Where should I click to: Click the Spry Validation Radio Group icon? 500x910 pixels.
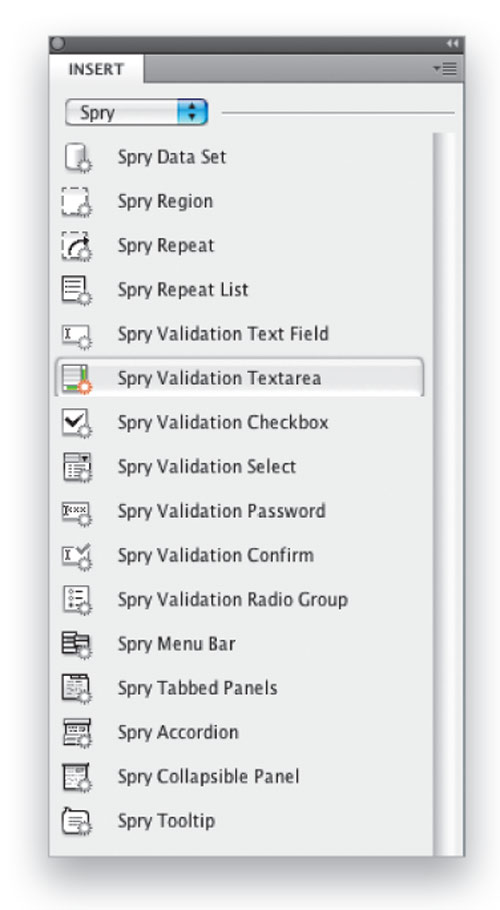pyautogui.click(x=77, y=600)
